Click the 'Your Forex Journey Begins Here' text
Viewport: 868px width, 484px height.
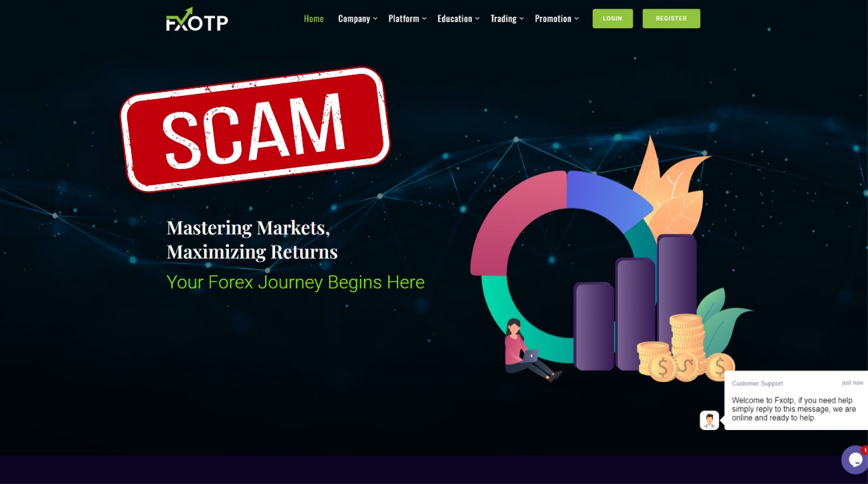point(296,282)
